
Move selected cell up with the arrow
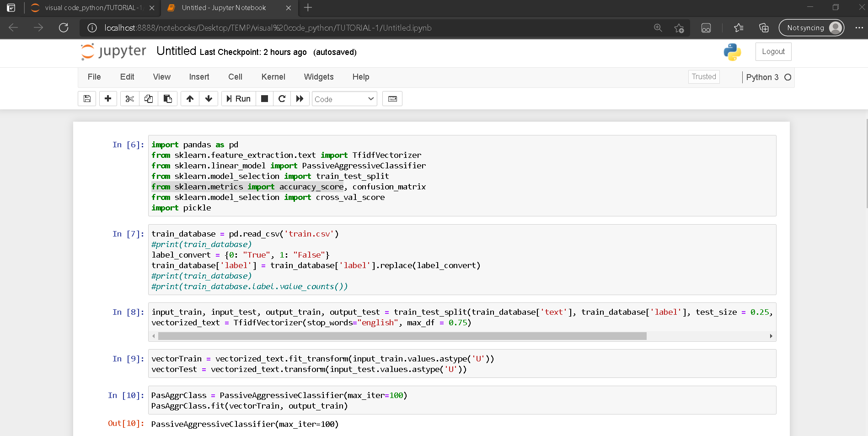pos(190,99)
